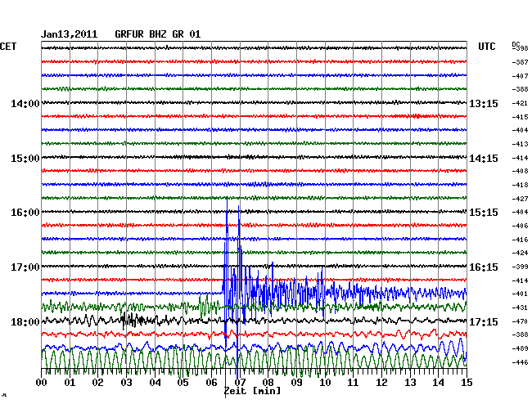The height and width of the screenshot is (404, 532).
Task: Click the "CET" axis header
Action: 8,47
